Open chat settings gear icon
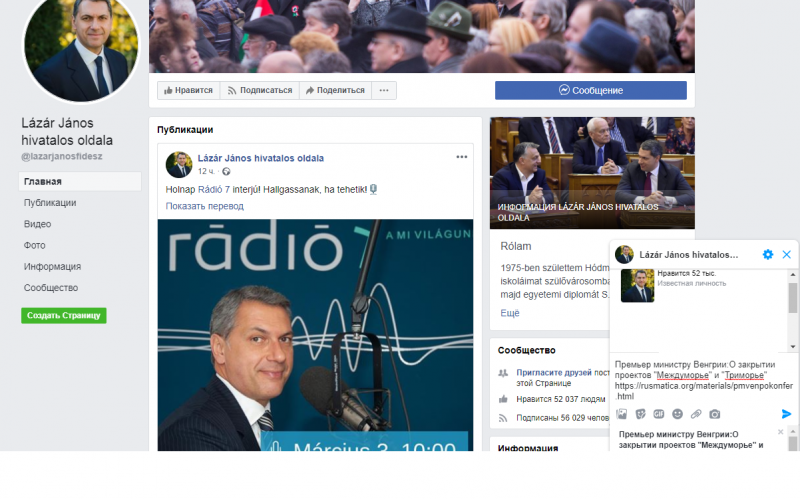800x499 pixels. point(767,254)
